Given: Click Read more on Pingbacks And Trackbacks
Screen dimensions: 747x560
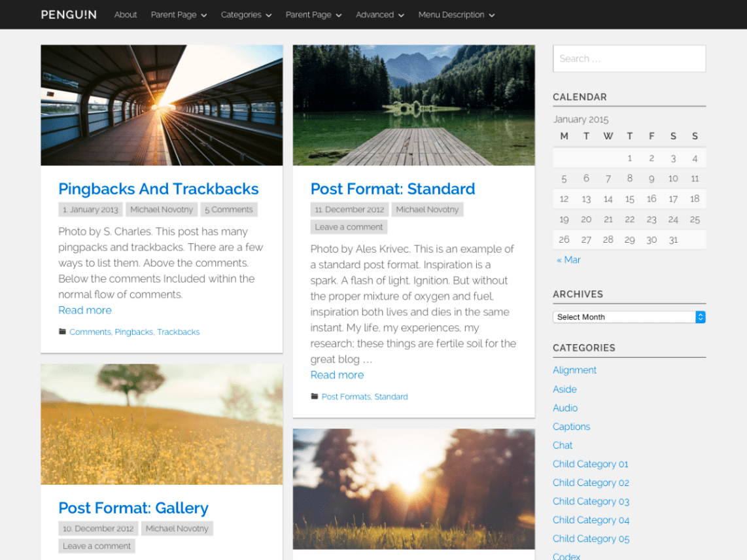Looking at the screenshot, I should [x=85, y=309].
